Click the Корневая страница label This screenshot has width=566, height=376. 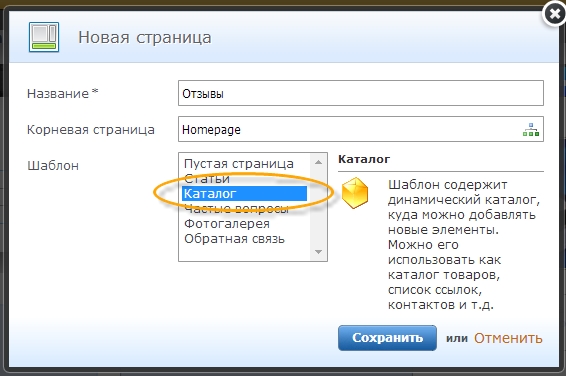coord(91,130)
